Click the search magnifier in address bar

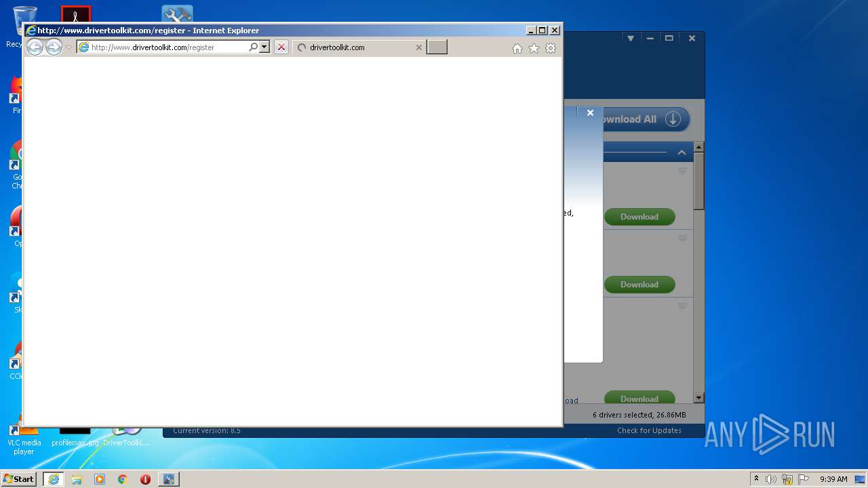coord(253,47)
